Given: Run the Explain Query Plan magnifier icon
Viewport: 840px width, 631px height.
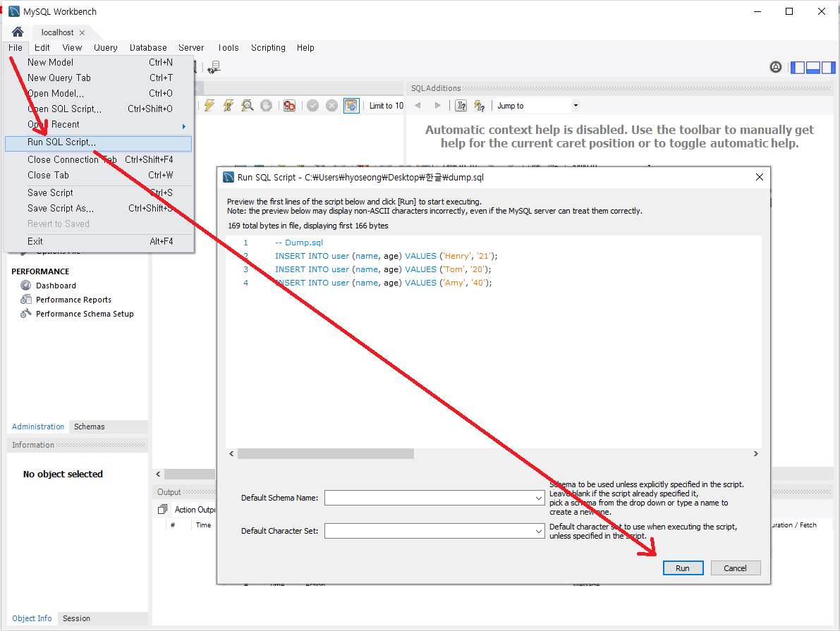Looking at the screenshot, I should (247, 105).
